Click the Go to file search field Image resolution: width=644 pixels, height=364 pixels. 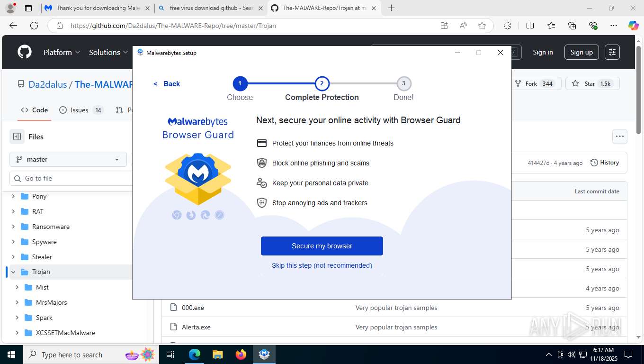point(71,178)
